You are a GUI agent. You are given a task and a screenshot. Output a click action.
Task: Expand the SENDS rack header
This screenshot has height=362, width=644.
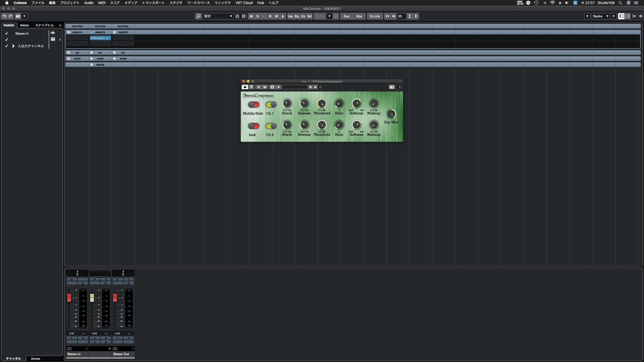(100, 65)
